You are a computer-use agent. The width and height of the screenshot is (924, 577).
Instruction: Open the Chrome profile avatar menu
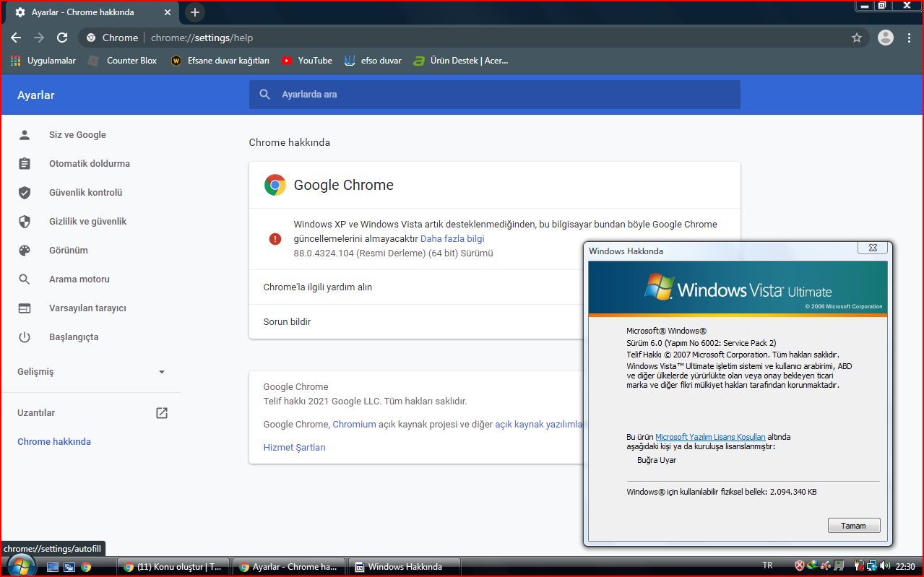click(886, 38)
